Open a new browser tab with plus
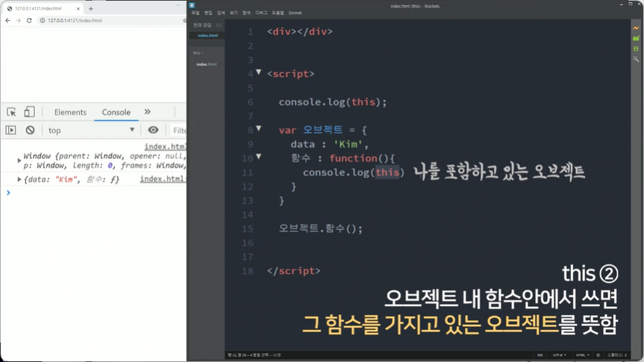 (x=91, y=8)
